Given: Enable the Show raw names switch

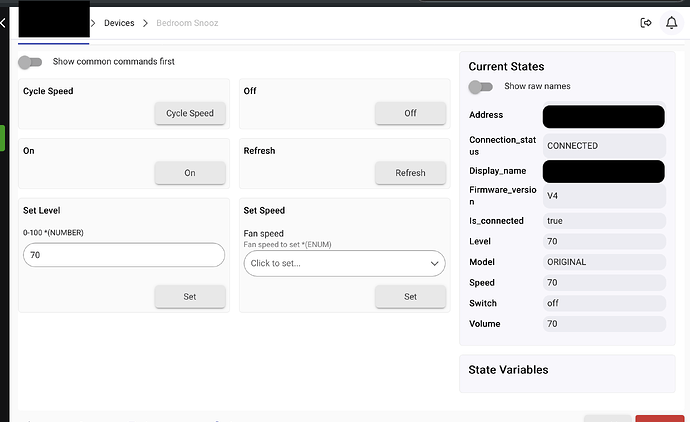Looking at the screenshot, I should [x=482, y=87].
